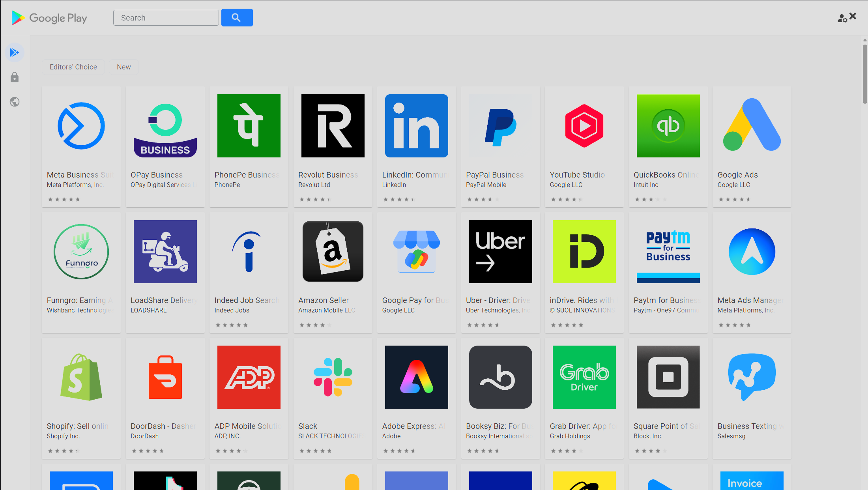Open the Square Point of Sale icon

click(668, 377)
